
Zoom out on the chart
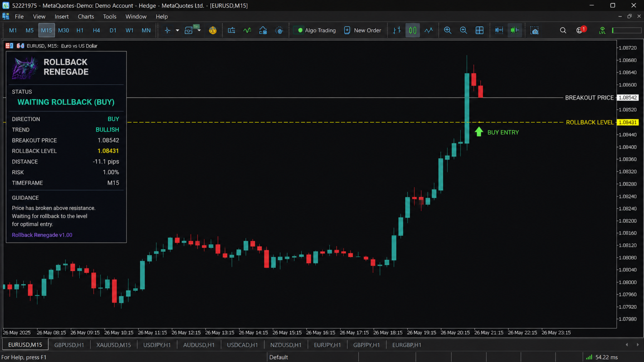[x=463, y=30]
